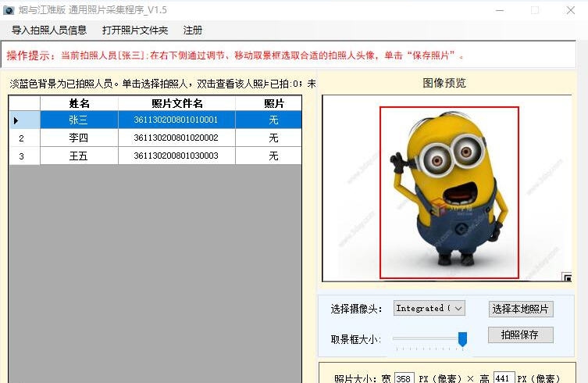
Task: Click the 选择本地照片 button
Action: [521, 309]
